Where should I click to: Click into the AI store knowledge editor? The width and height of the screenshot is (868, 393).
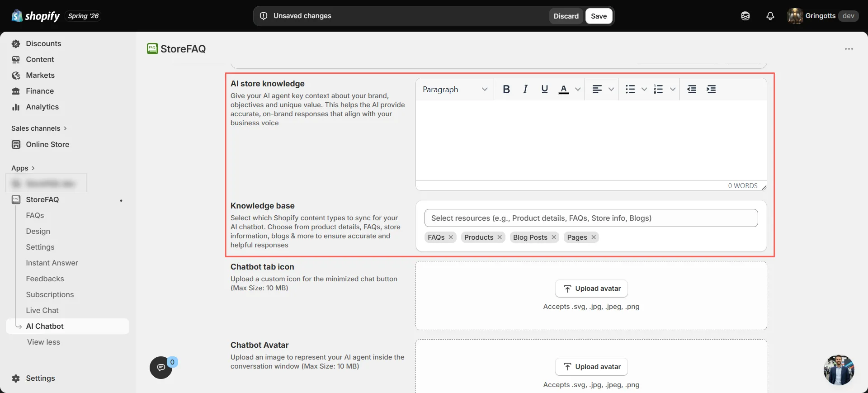(x=591, y=140)
